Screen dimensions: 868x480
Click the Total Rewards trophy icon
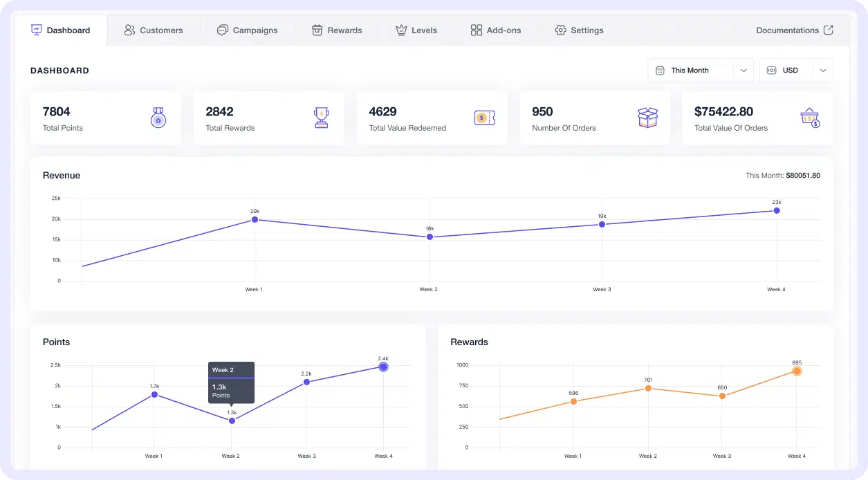[321, 118]
